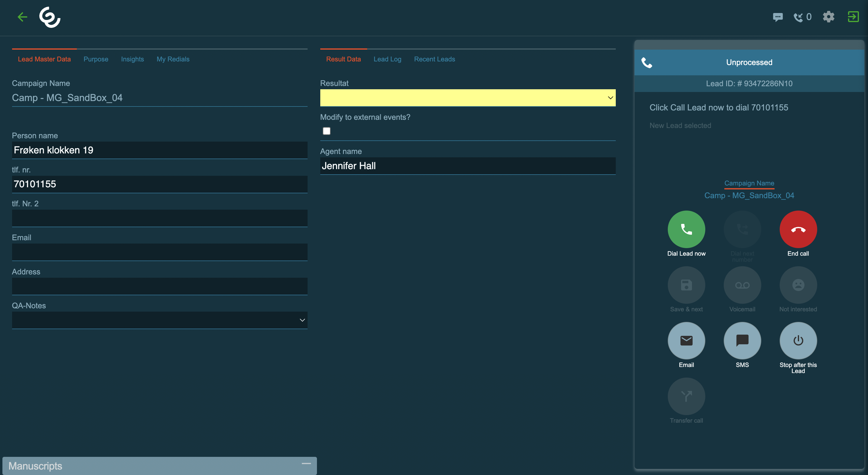Click the green Dial Lead now button
Image resolution: width=868 pixels, height=475 pixels.
click(686, 229)
